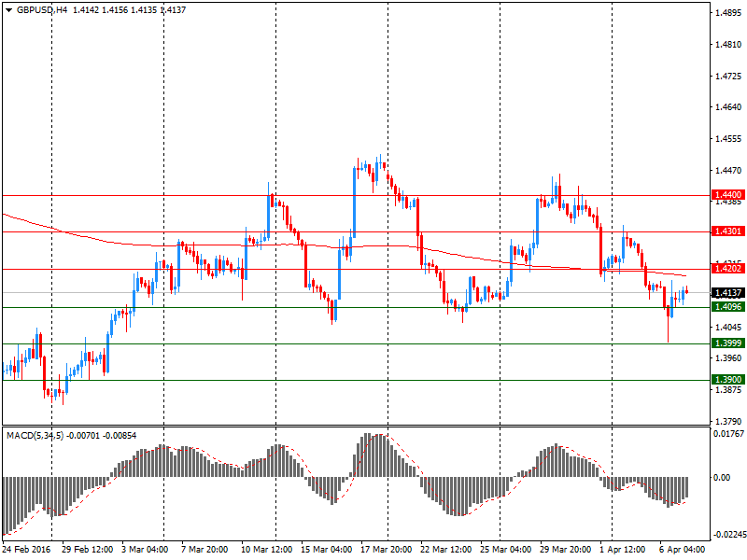Click the 1.4470 price axis value
Image resolution: width=747 pixels, height=560 pixels.
click(x=728, y=171)
